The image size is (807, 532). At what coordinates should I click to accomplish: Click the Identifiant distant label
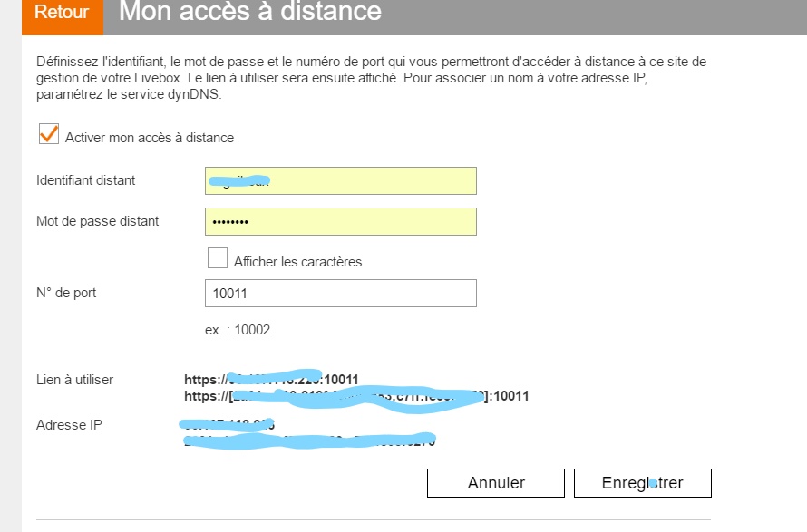click(86, 180)
